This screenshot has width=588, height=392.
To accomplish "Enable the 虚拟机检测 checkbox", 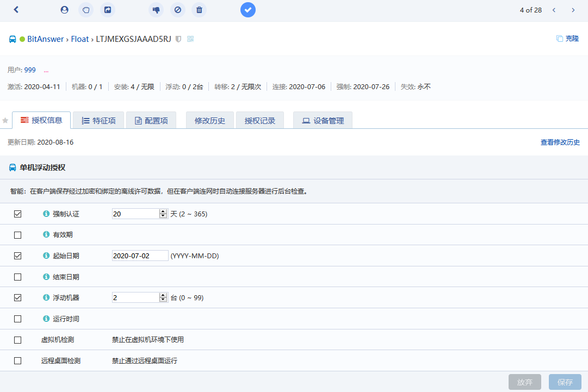I will pyautogui.click(x=18, y=340).
